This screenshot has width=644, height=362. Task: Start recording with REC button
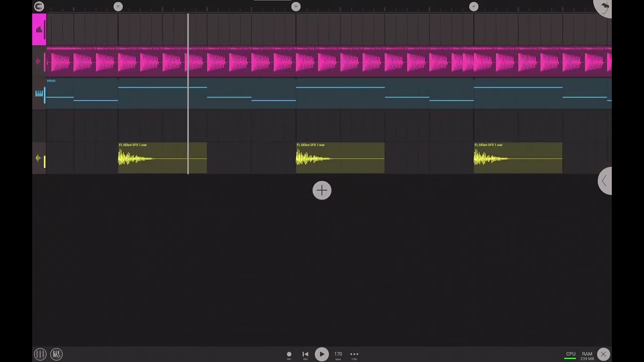pos(289,355)
